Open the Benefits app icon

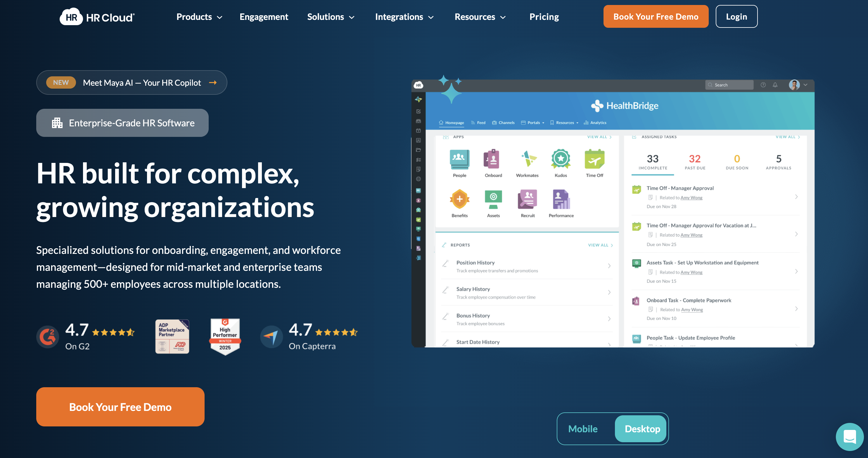point(459,199)
